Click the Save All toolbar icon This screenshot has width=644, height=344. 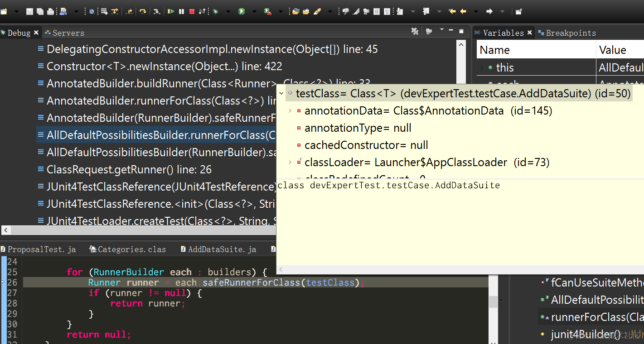click(40, 11)
